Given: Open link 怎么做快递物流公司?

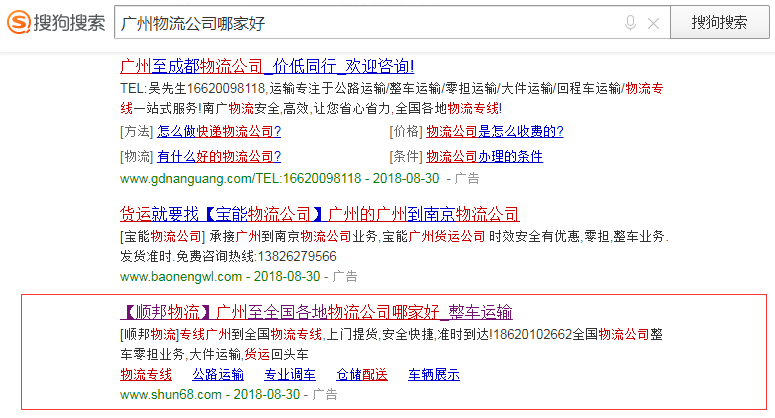Looking at the screenshot, I should [219, 131].
